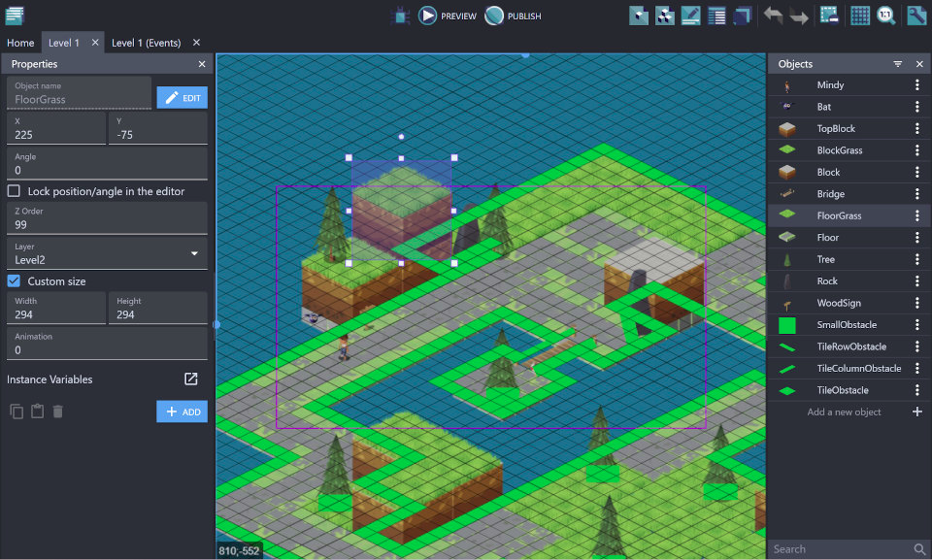Click the Redo arrow
932x560 pixels.
pyautogui.click(x=799, y=16)
